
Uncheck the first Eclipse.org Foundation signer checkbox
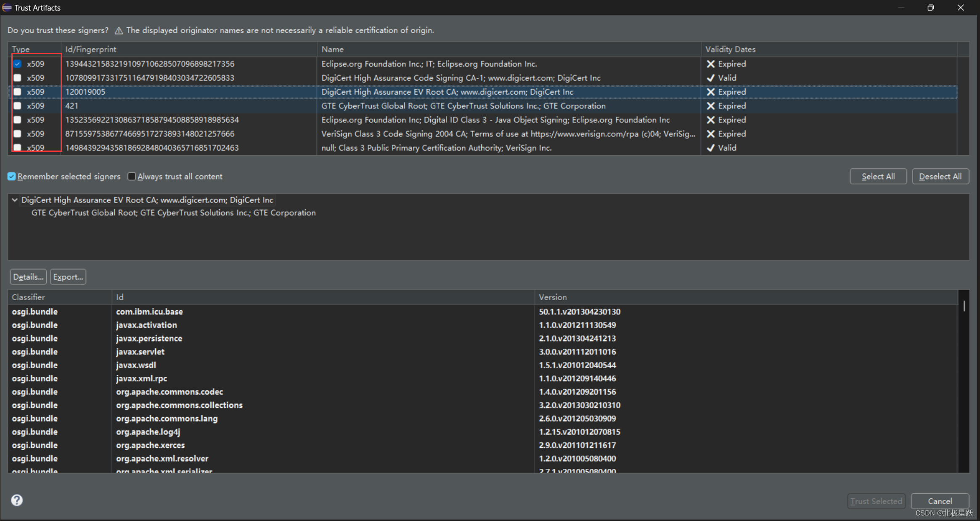click(x=17, y=64)
